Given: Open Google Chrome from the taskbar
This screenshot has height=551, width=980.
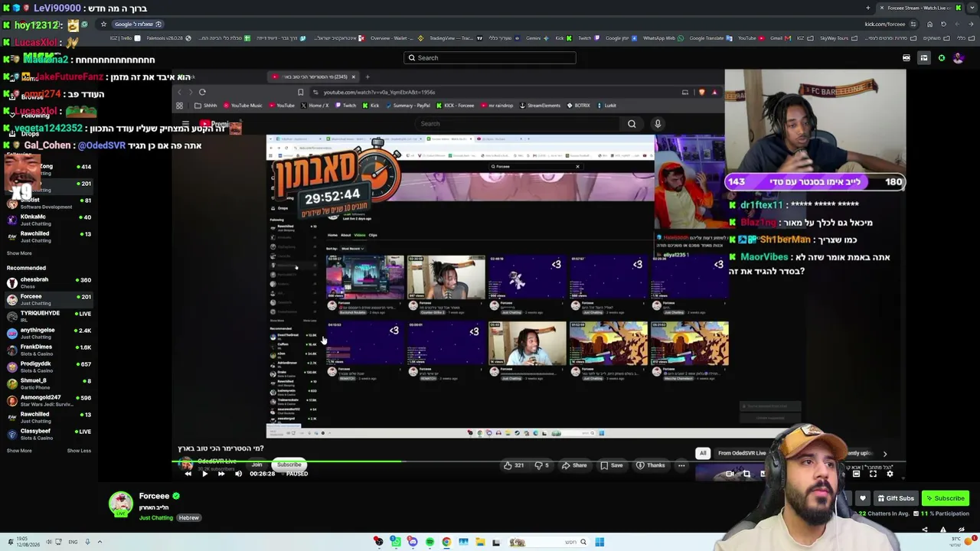Looking at the screenshot, I should (446, 543).
